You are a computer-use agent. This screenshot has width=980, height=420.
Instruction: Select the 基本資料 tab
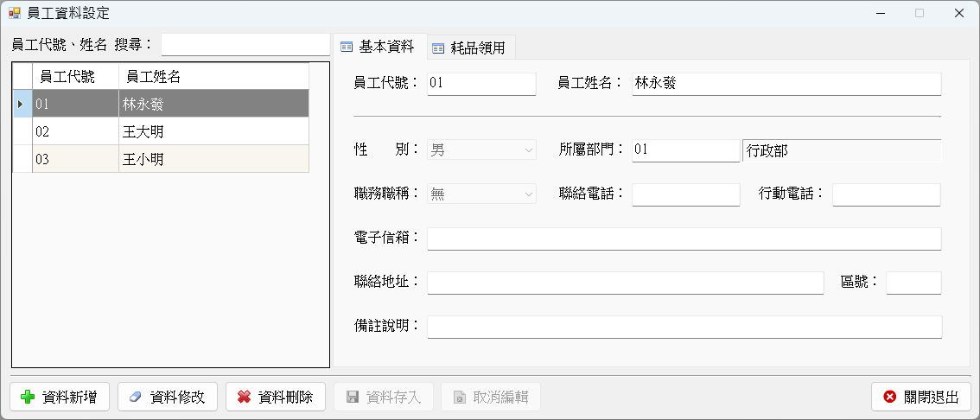coord(380,47)
